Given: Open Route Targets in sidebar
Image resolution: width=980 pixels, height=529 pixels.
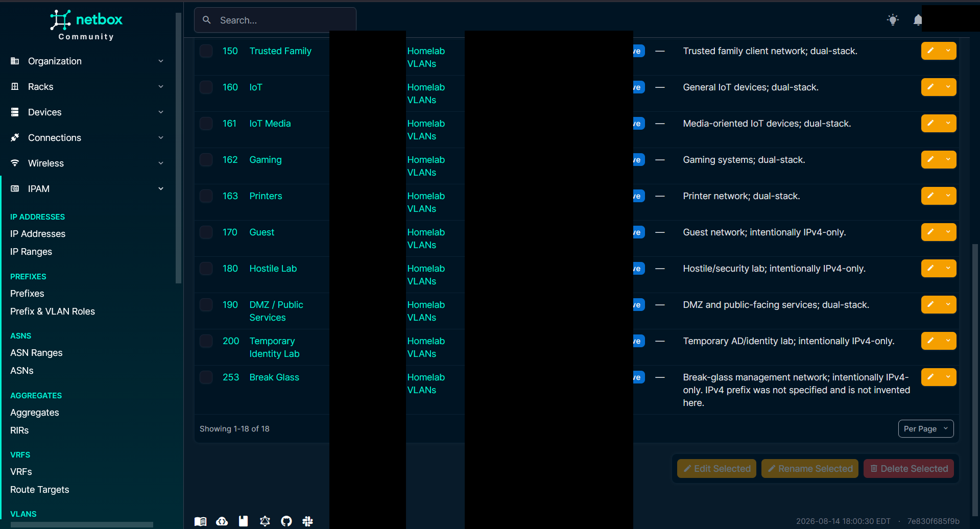Looking at the screenshot, I should [40, 490].
